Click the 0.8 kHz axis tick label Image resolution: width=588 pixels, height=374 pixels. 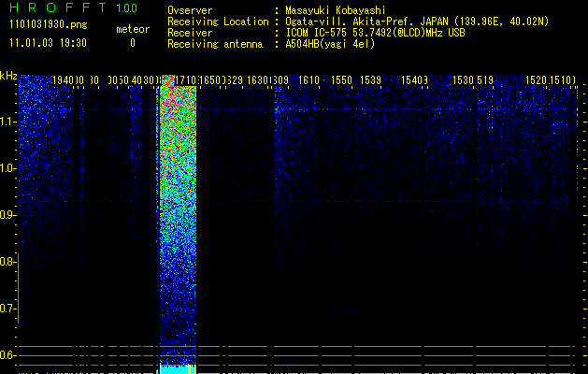[7, 262]
